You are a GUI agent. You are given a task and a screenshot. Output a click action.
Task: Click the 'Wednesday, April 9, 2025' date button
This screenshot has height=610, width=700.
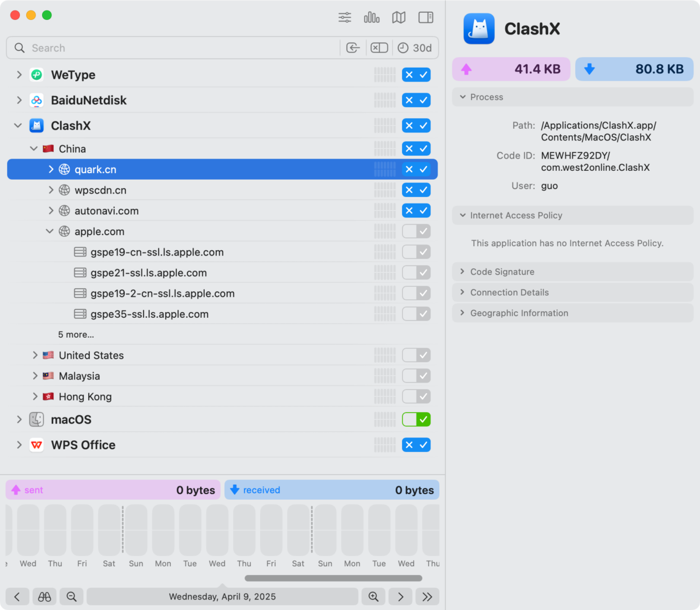coord(222,597)
